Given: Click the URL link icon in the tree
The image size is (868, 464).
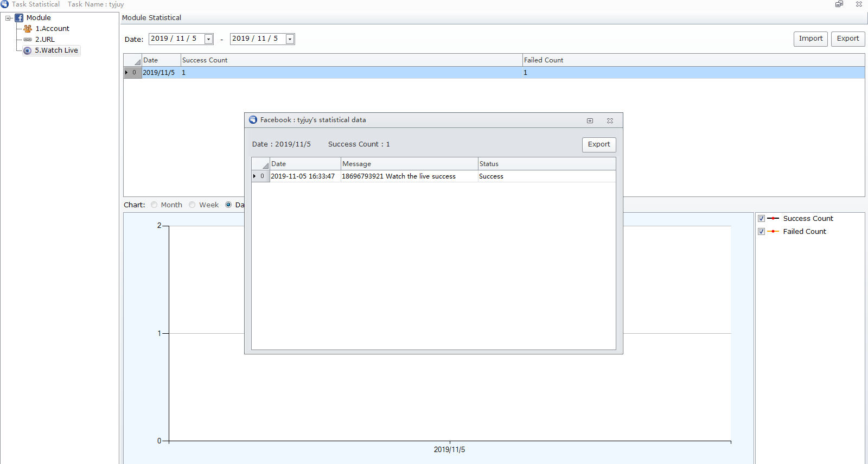Looking at the screenshot, I should click(28, 40).
